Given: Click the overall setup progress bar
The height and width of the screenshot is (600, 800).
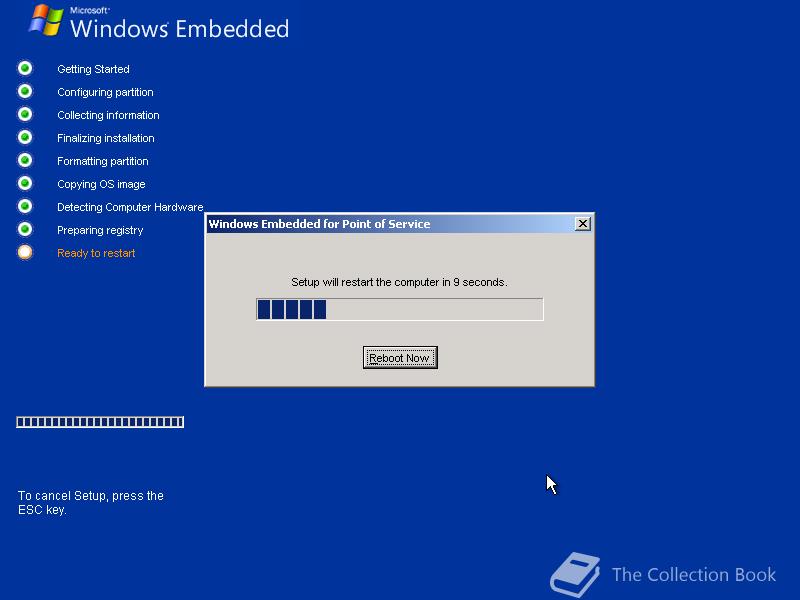Looking at the screenshot, I should [x=100, y=422].
